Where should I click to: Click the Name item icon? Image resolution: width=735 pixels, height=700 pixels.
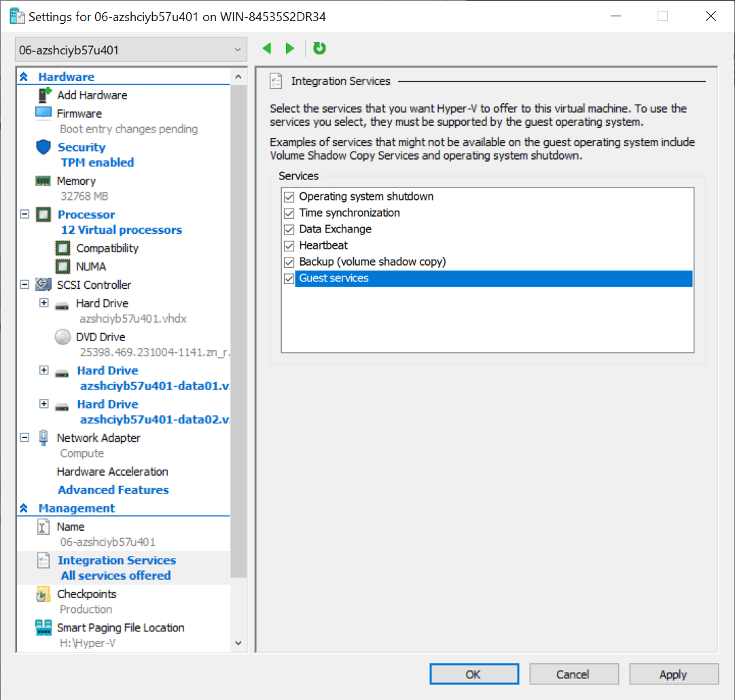(43, 527)
